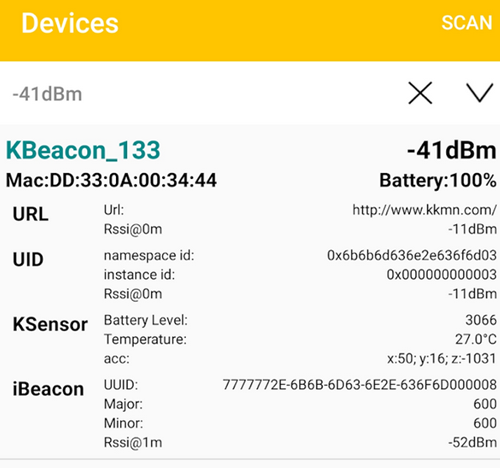Clear the filter with the X icon
Viewport: 500px width, 468px height.
(x=420, y=93)
